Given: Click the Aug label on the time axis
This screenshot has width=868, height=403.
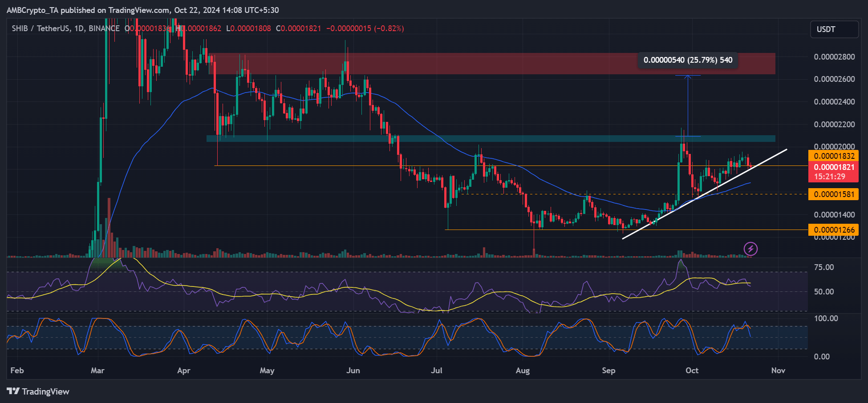Looking at the screenshot, I should [x=523, y=371].
